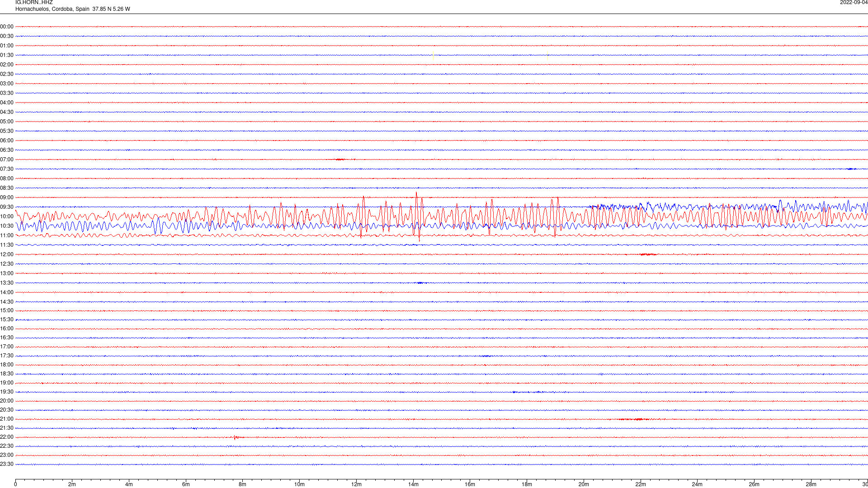The height and width of the screenshot is (488, 868).
Task: Select the 12:00 time row label
Action: [x=7, y=254]
